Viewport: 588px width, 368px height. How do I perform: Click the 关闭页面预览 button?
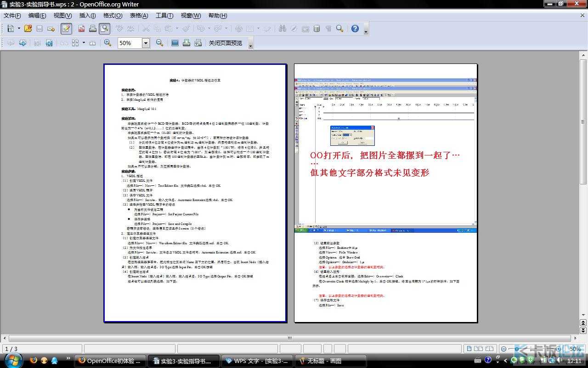point(226,43)
